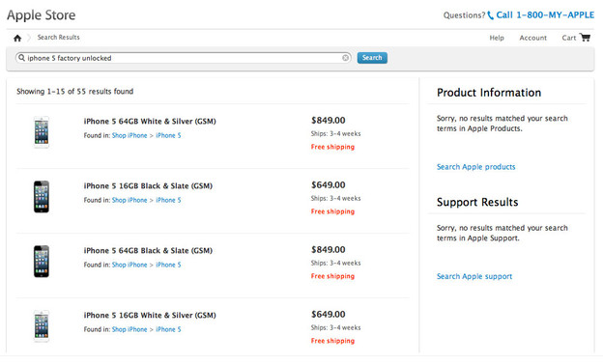Open iPhone 5 64GB White & Silver (GSM) title

(150, 121)
